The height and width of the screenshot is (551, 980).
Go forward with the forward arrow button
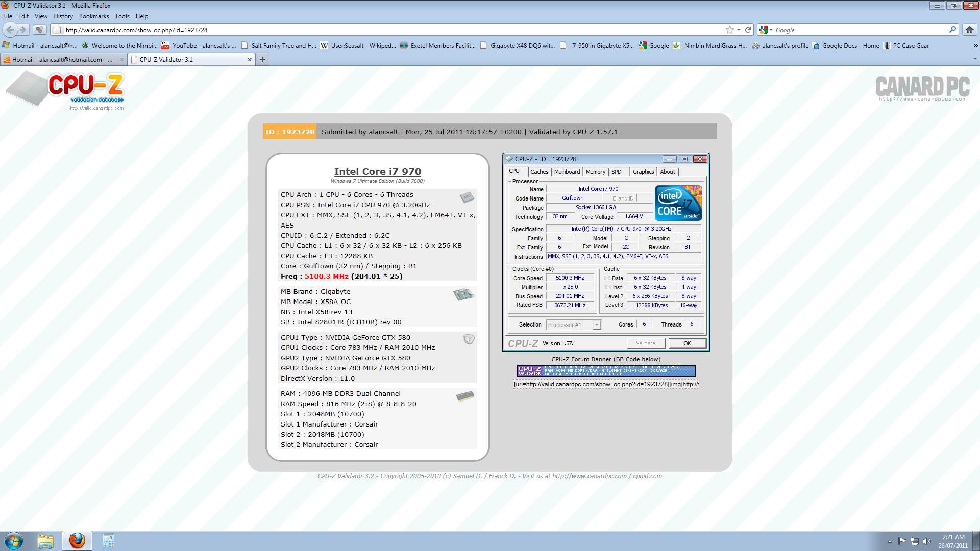coord(23,30)
